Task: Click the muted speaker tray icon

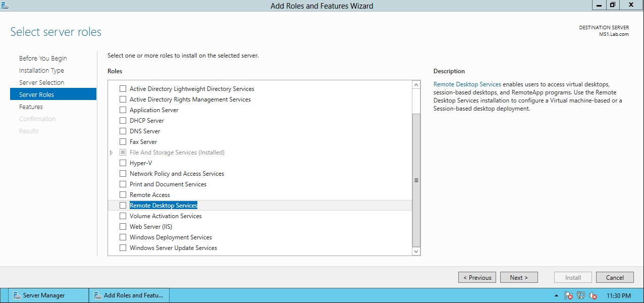Action: (x=593, y=296)
